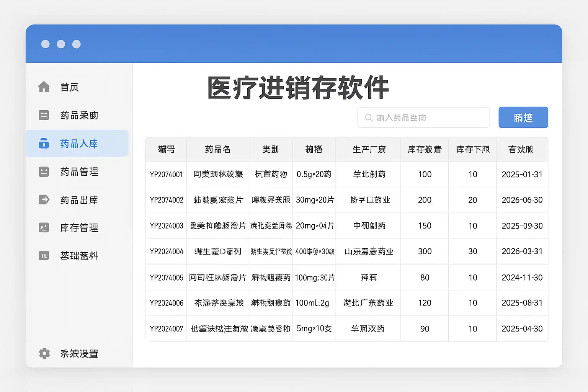Screen dimensions: 588x392
Task: Click the magnifier icon in the search box
Action: 369,118
